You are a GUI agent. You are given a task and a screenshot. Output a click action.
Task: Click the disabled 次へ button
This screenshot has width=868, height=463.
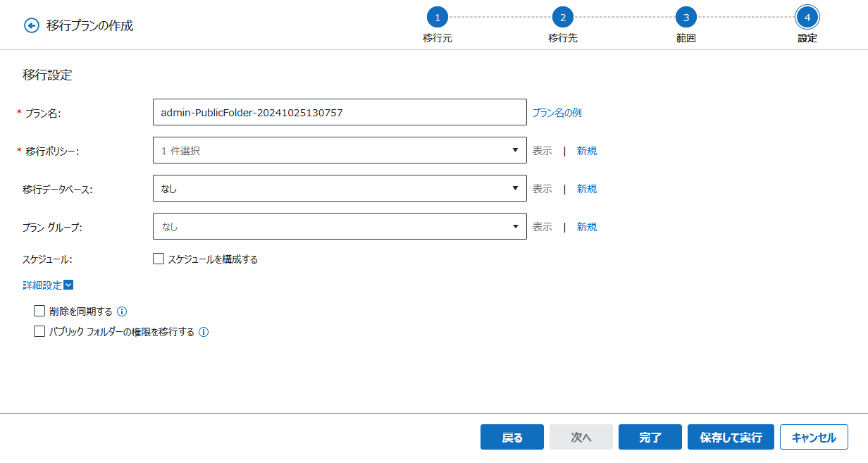click(x=581, y=437)
